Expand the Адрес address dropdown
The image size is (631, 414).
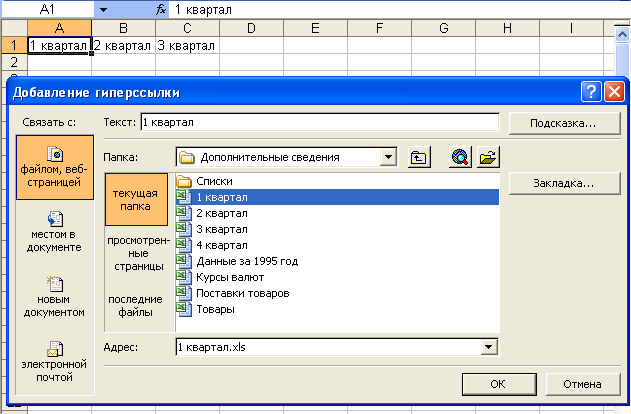tap(489, 347)
